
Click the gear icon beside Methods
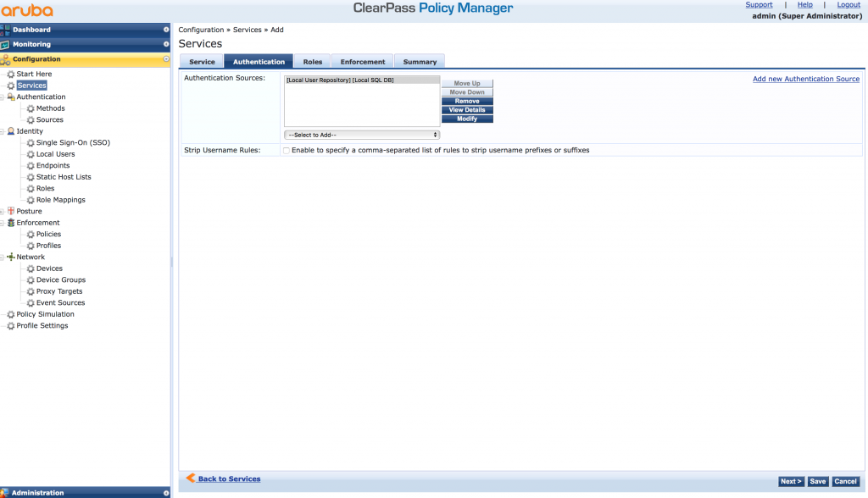click(31, 108)
